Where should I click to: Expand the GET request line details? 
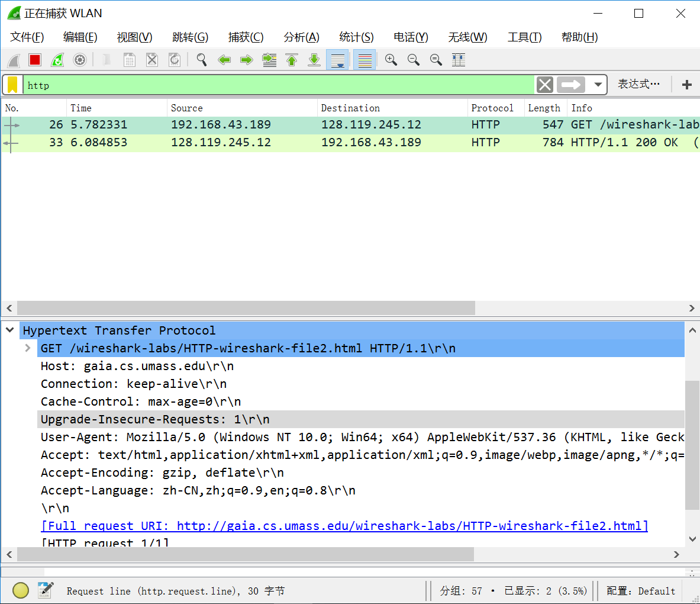pos(27,348)
